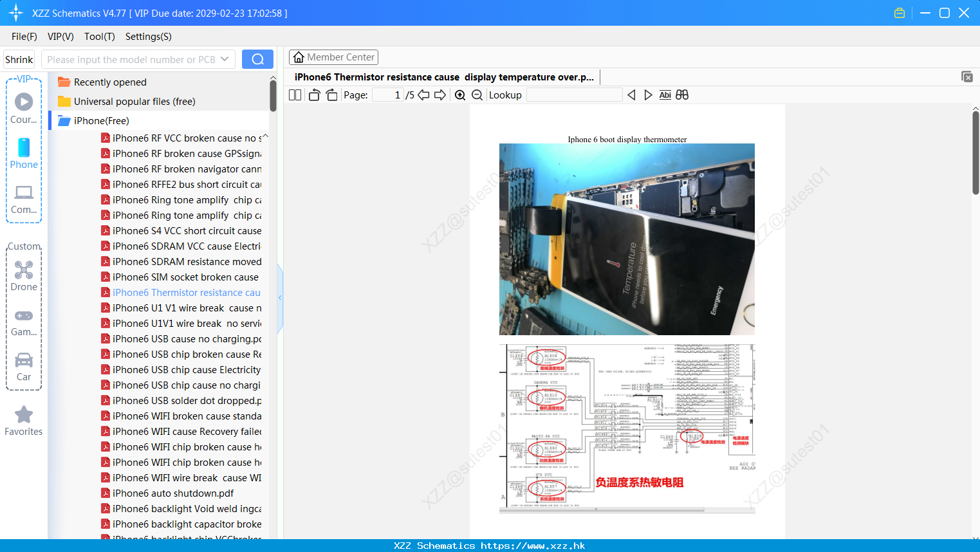Click the toolbox icon in title bar
The image size is (980, 552).
pos(900,13)
